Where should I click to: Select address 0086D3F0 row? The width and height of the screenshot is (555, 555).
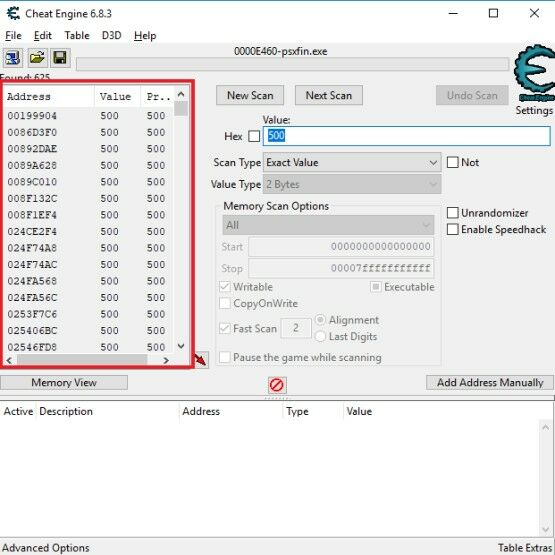click(x=88, y=132)
